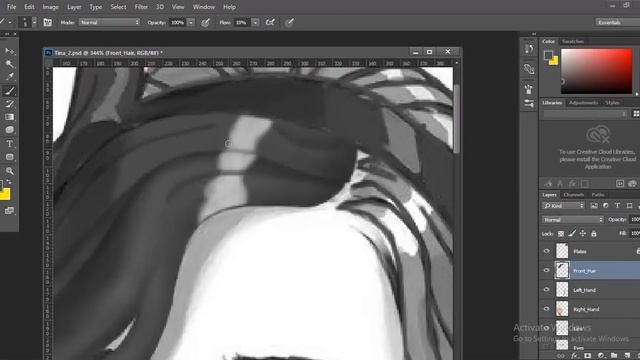
Task: Open the Brush panel toggle icon
Action: click(x=48, y=22)
